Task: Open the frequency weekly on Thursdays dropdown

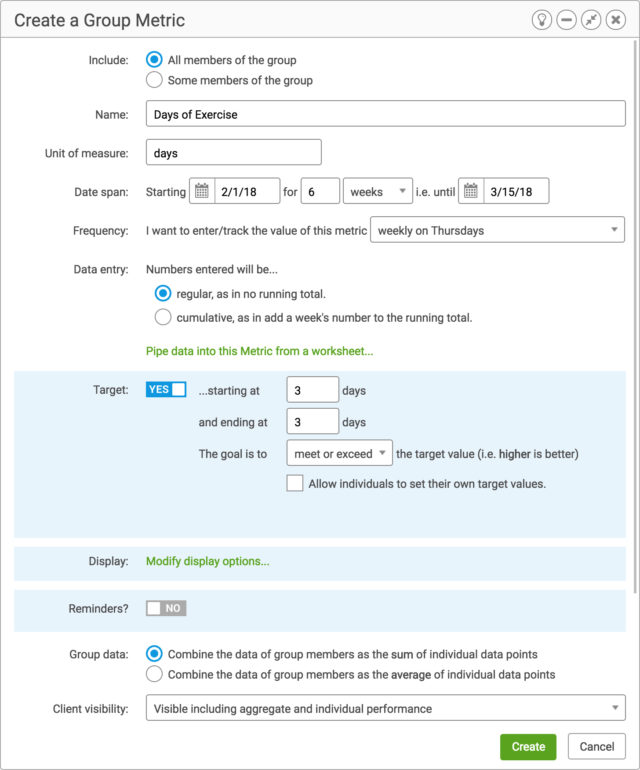Action: [x=498, y=230]
